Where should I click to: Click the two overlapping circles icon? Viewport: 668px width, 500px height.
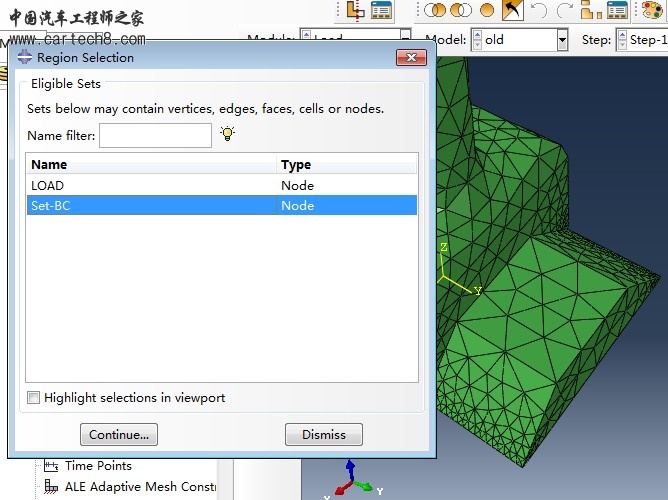[461, 10]
